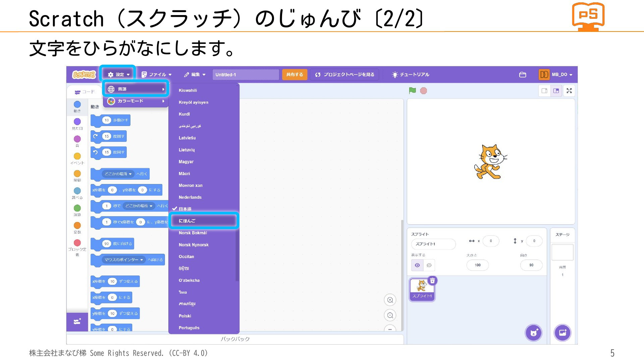Select にほんご hiragana language

coord(204,221)
